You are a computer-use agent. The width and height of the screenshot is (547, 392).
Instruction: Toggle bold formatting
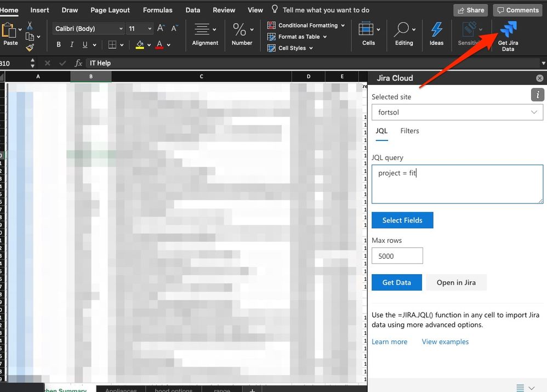tap(59, 44)
